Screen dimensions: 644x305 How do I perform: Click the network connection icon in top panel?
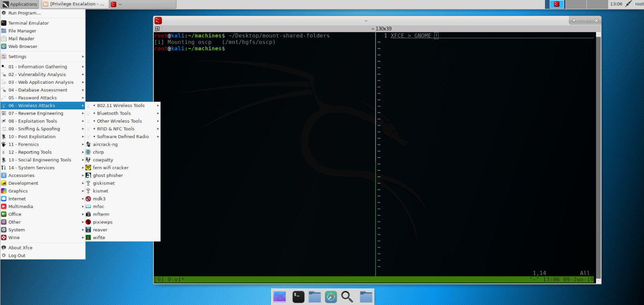629,4
